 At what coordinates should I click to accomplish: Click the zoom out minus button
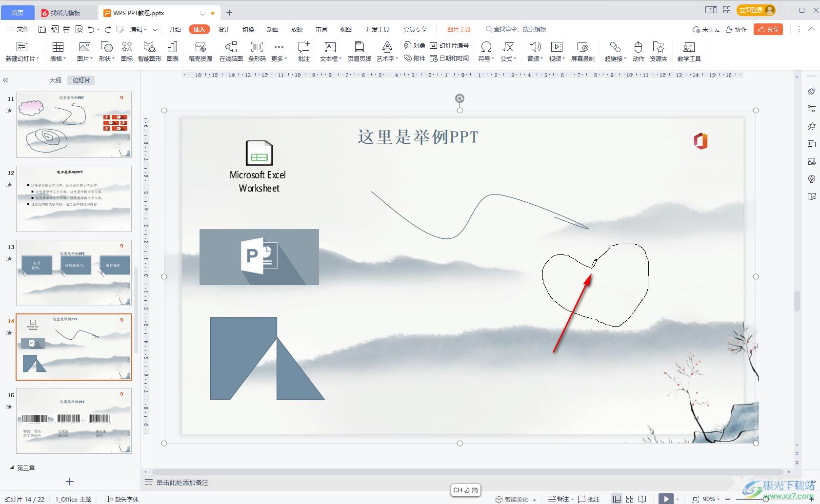click(728, 499)
